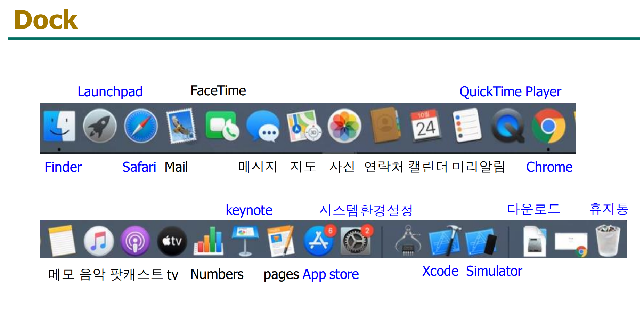Open the App Store icon with badge 6
The image size is (644, 330).
[x=319, y=241]
